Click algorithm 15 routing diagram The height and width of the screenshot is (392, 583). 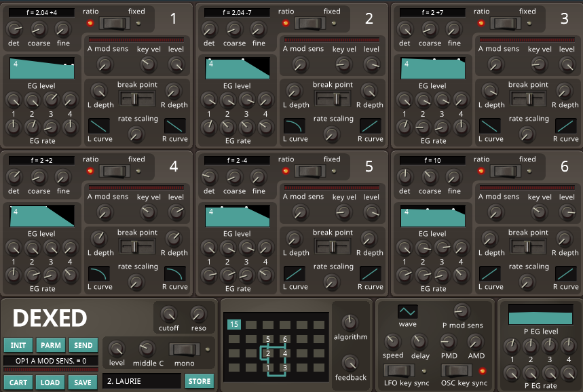pos(276,347)
